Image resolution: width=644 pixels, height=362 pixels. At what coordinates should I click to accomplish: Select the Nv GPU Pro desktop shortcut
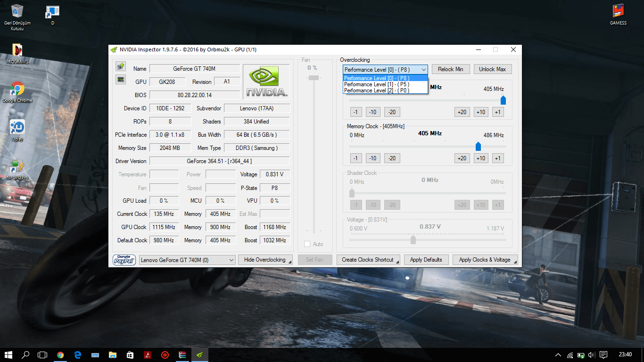17,170
